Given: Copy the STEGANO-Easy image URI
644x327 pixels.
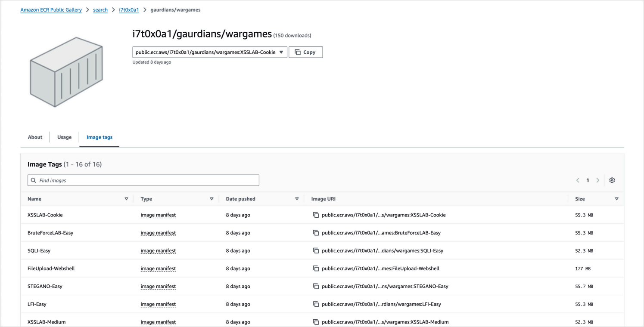Looking at the screenshot, I should 316,287.
